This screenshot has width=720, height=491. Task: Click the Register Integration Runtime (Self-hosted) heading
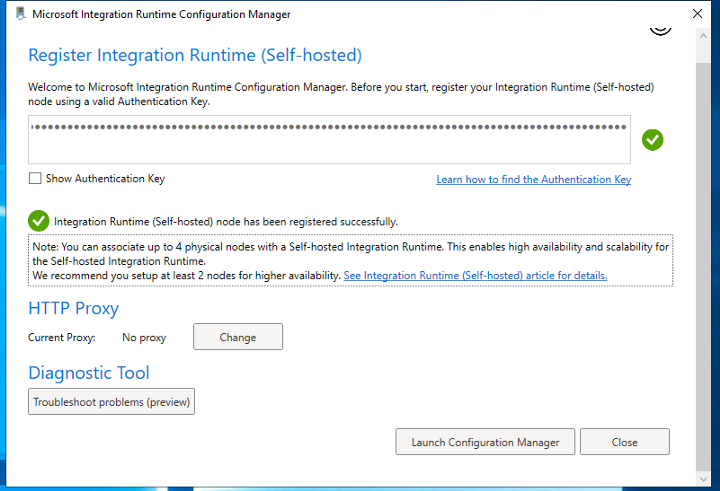195,55
